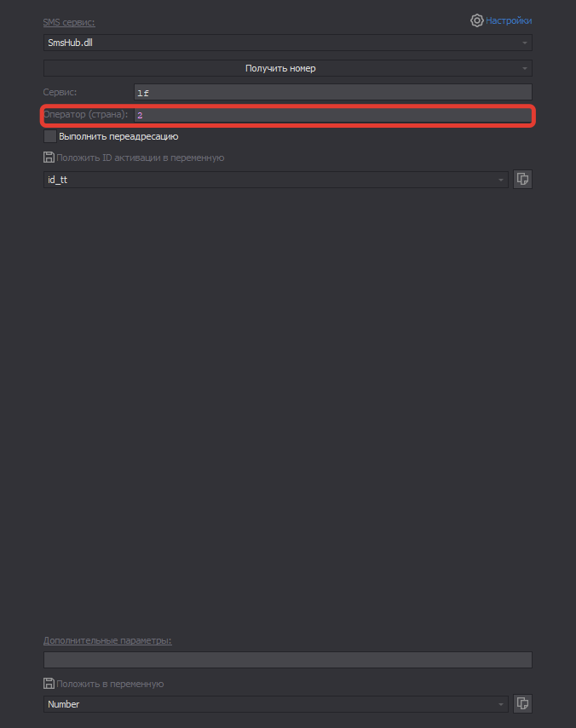Open the Number variable dropdown
The height and width of the screenshot is (728, 576).
(275, 704)
